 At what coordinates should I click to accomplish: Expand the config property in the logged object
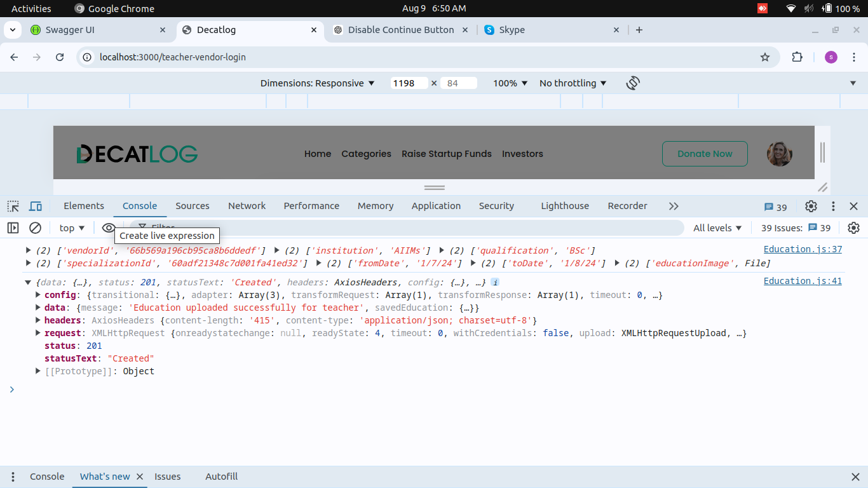39,295
